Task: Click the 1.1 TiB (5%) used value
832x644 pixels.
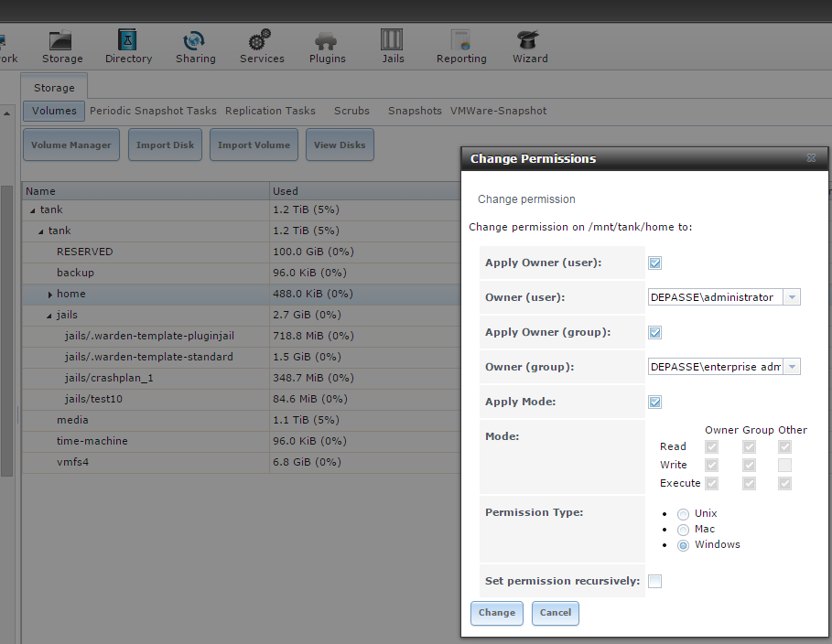Action: coord(306,420)
